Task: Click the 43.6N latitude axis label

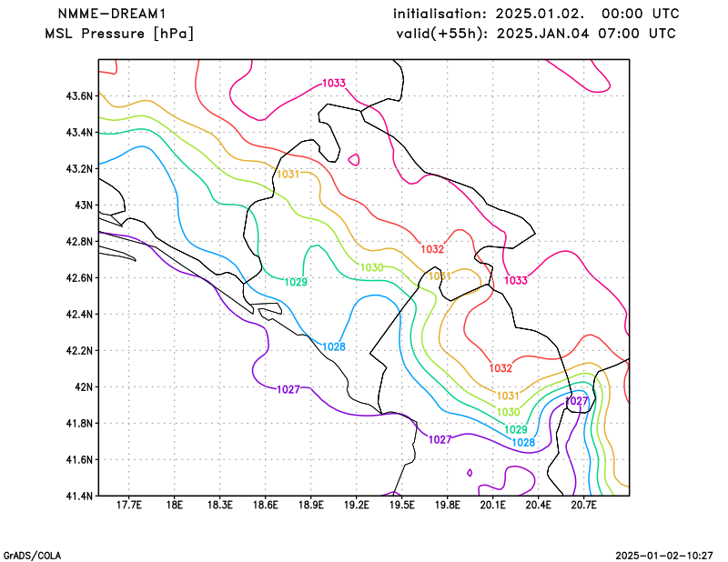Action: click(x=79, y=96)
